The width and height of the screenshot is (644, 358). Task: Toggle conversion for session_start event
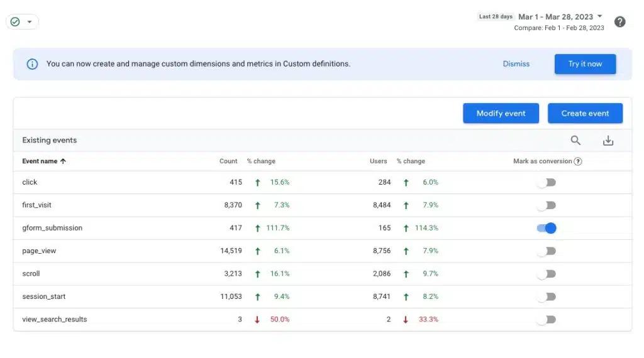(547, 296)
